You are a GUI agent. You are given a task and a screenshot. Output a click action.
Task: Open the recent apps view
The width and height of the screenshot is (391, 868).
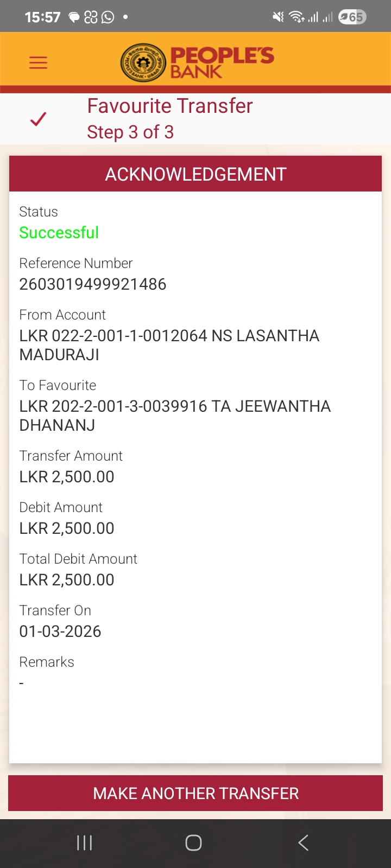pyautogui.click(x=84, y=843)
